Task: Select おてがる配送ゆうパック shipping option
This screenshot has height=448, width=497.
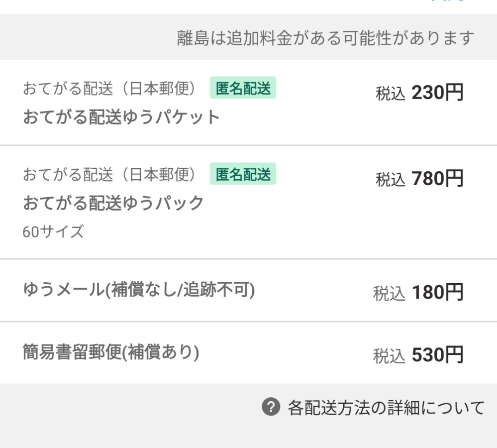Action: 249,202
